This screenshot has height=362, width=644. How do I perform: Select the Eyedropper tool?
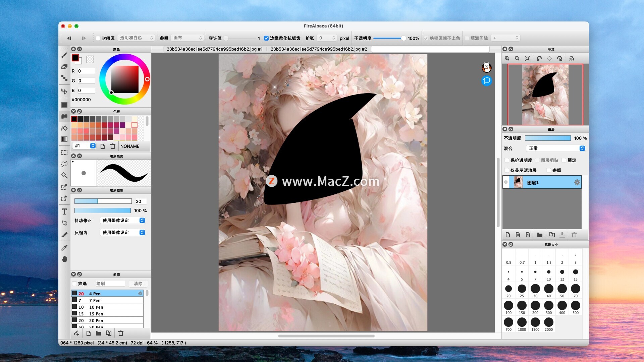point(64,247)
